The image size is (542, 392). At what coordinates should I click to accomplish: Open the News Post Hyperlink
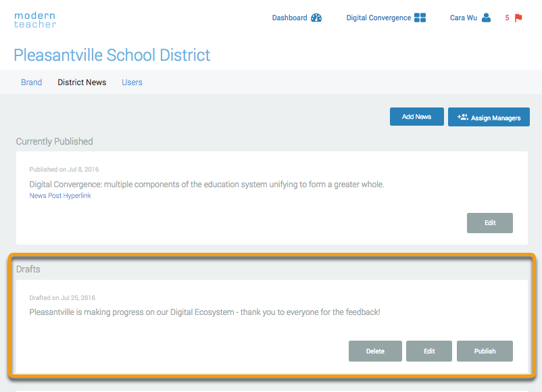click(x=60, y=195)
